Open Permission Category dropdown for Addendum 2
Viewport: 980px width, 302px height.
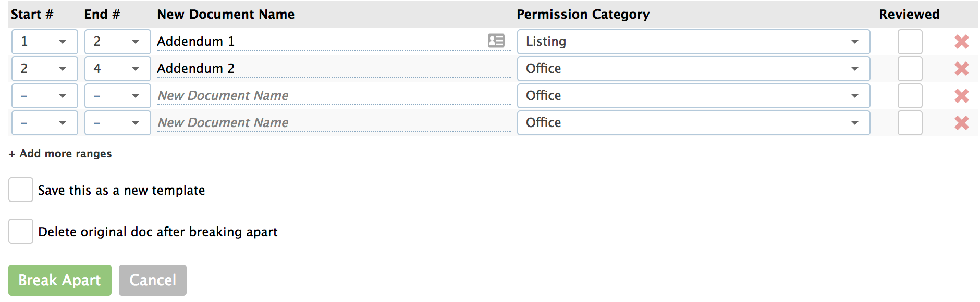click(x=693, y=69)
